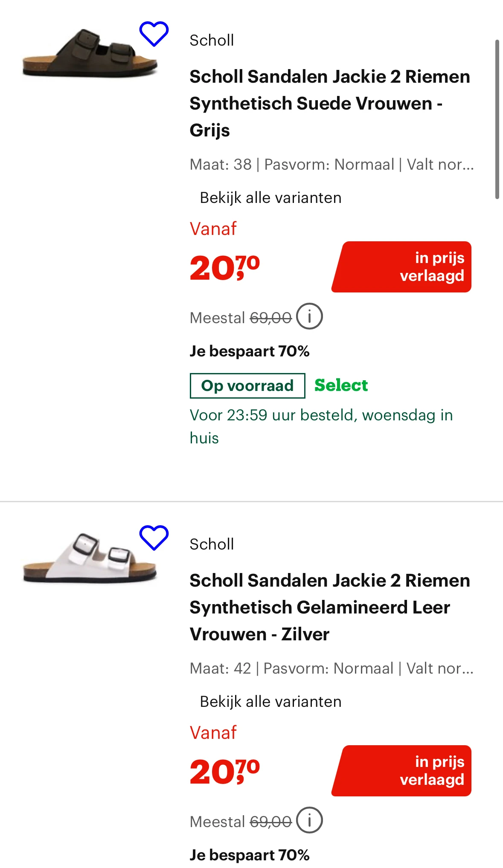Add silver Scholl sandal to wishlist
This screenshot has height=868, width=503.
coord(154,537)
